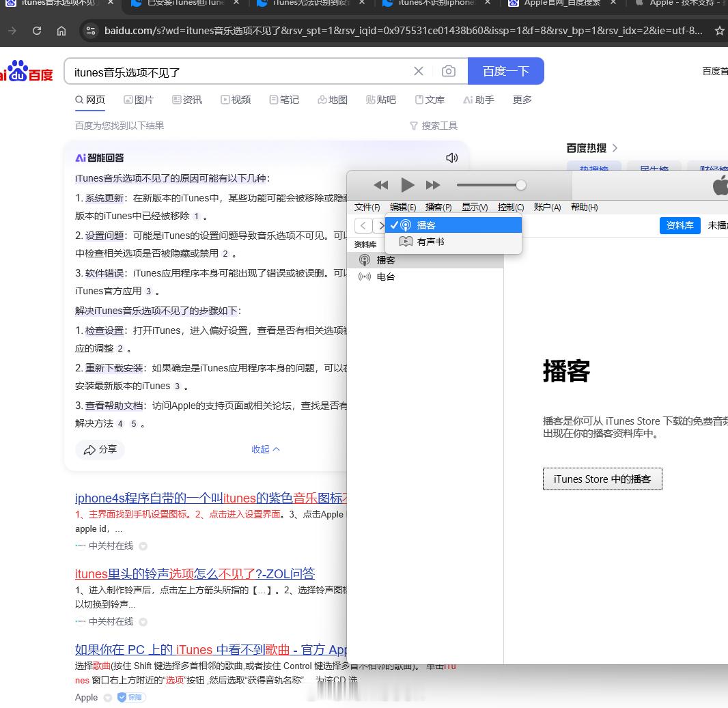728x708 pixels.
Task: Expand the 百度热搜 chevron
Action: tap(615, 148)
